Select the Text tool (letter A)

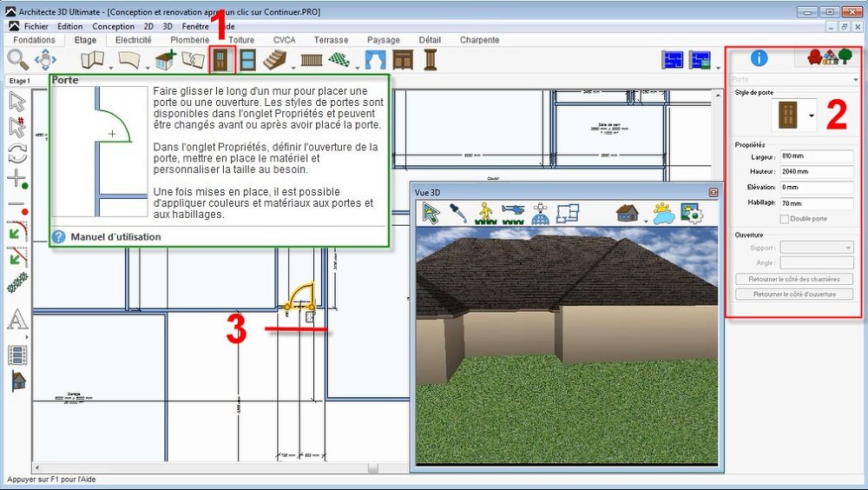click(17, 321)
